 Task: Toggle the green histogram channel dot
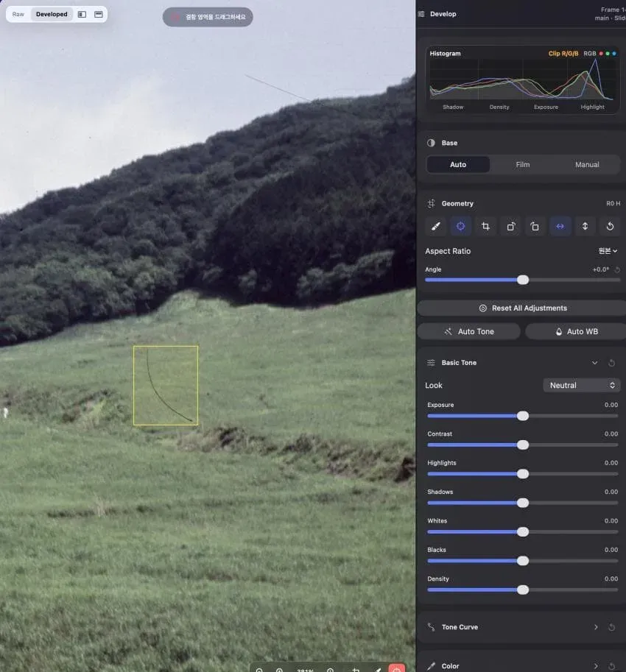coord(608,54)
